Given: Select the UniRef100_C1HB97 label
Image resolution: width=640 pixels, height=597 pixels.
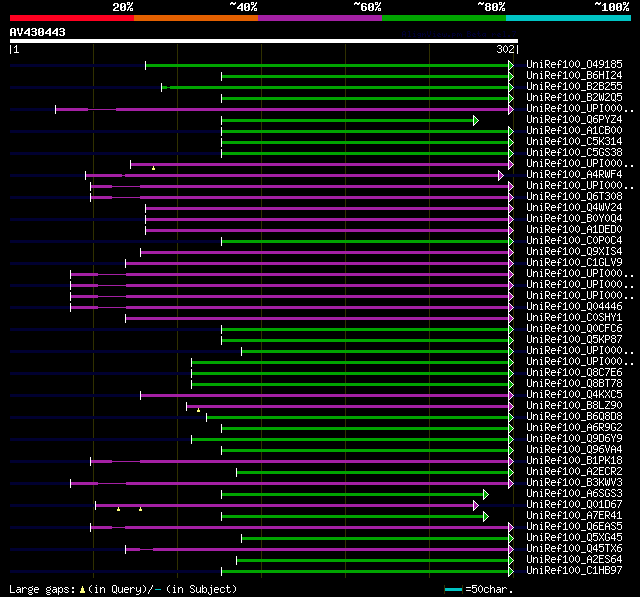Looking at the screenshot, I should [574, 571].
